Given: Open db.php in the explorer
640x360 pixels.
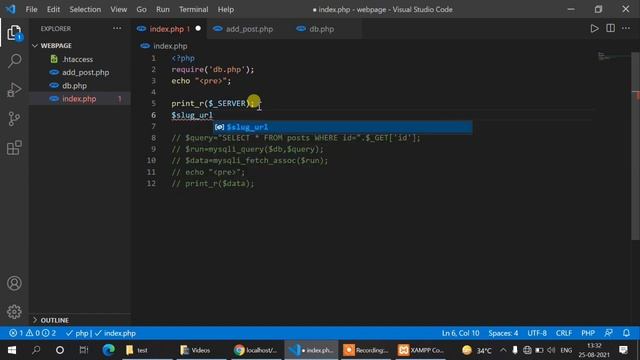Looking at the screenshot, I should tap(74, 86).
